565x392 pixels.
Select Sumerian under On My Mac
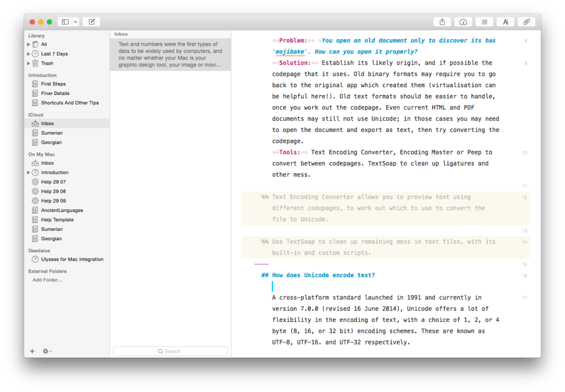52,229
